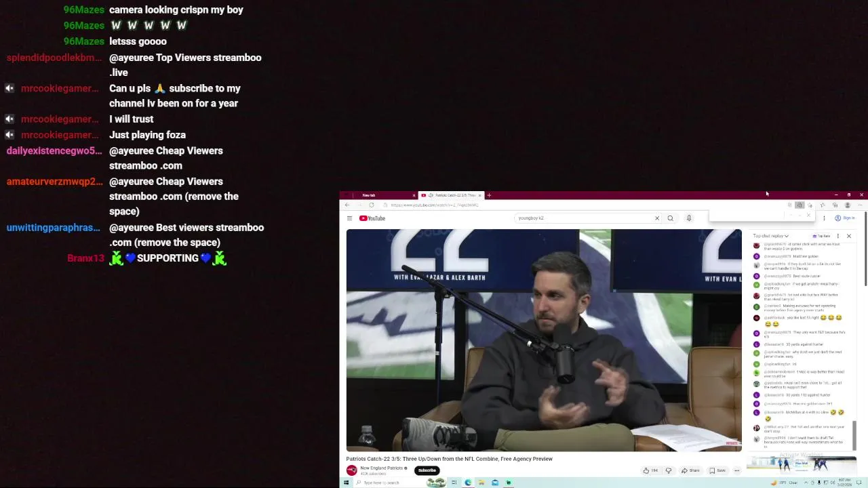This screenshot has height=488, width=868.
Task: Click Branx13 username in stream chat
Action: coord(85,258)
